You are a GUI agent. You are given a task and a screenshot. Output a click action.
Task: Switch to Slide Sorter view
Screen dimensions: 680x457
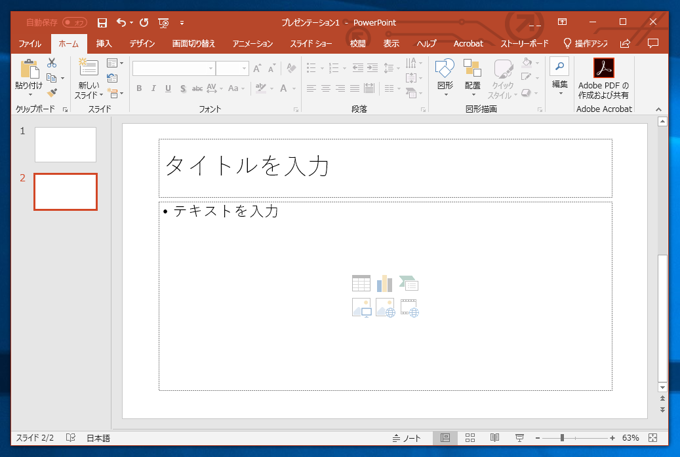(x=470, y=438)
